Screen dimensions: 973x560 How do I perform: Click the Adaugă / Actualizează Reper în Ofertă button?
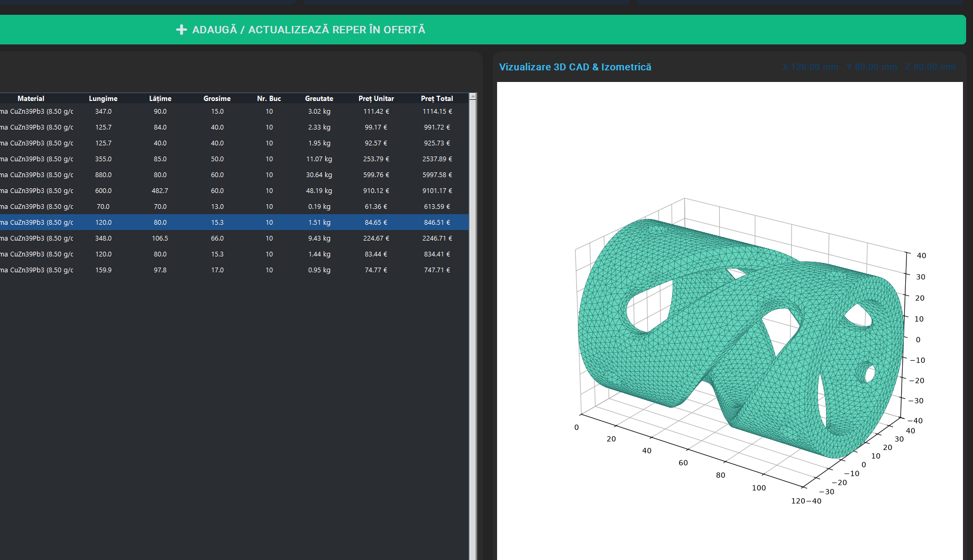coord(482,30)
